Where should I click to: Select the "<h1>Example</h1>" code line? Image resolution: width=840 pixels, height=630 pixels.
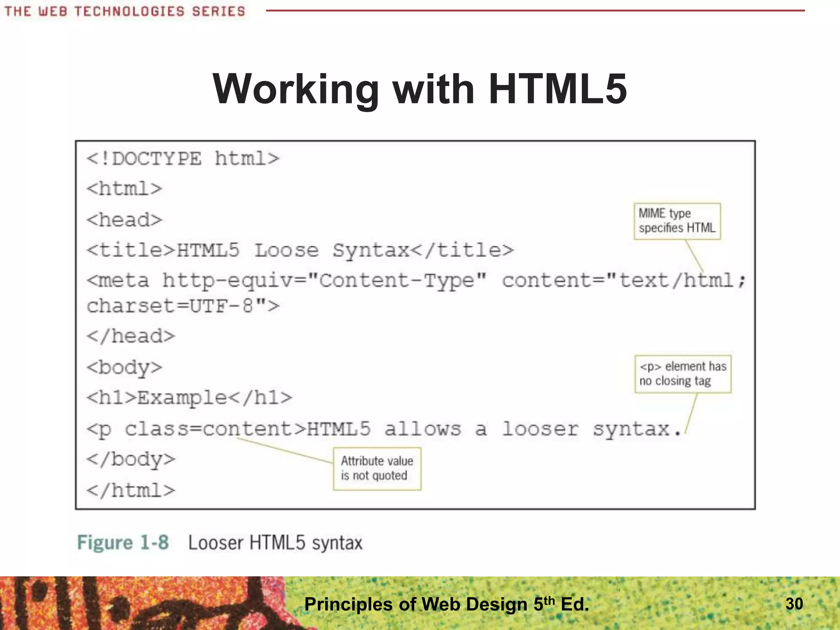coord(189,398)
